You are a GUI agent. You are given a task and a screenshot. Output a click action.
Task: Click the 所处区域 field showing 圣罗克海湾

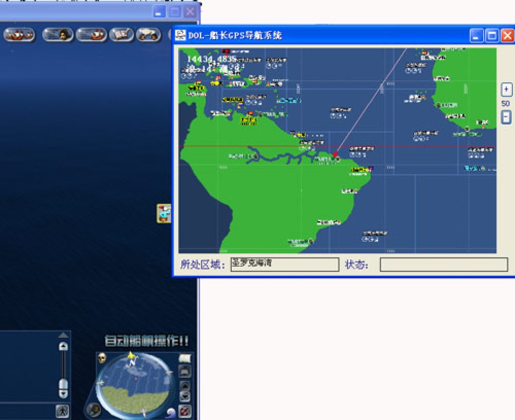[x=285, y=264]
